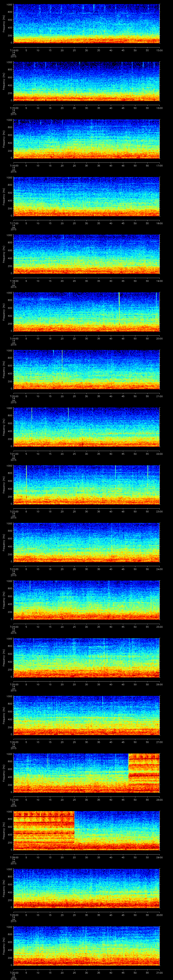Select the spectrogram panel starting at 7:22:00
Screen dimensions: 173x980
87,485
